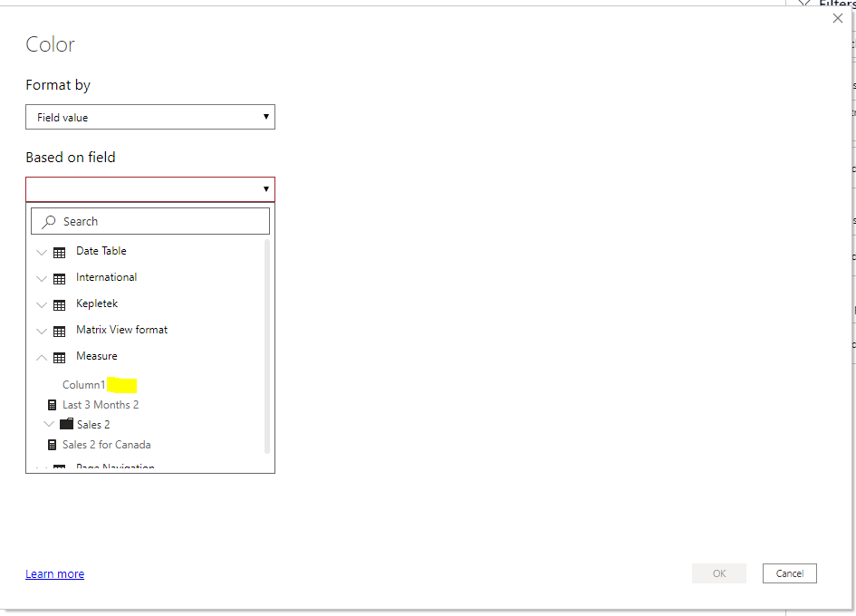Expand the Kepletek table chevron
Screen dimensions: 856x616
coord(42,304)
